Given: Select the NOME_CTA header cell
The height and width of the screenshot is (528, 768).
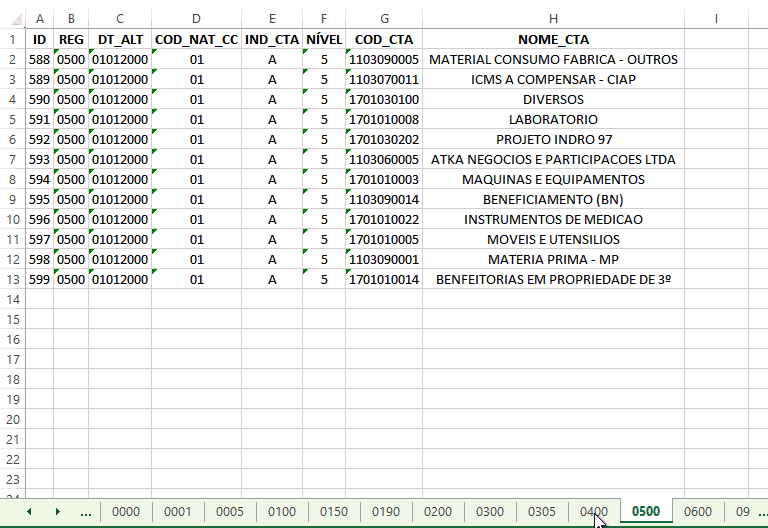Looking at the screenshot, I should 553,39.
